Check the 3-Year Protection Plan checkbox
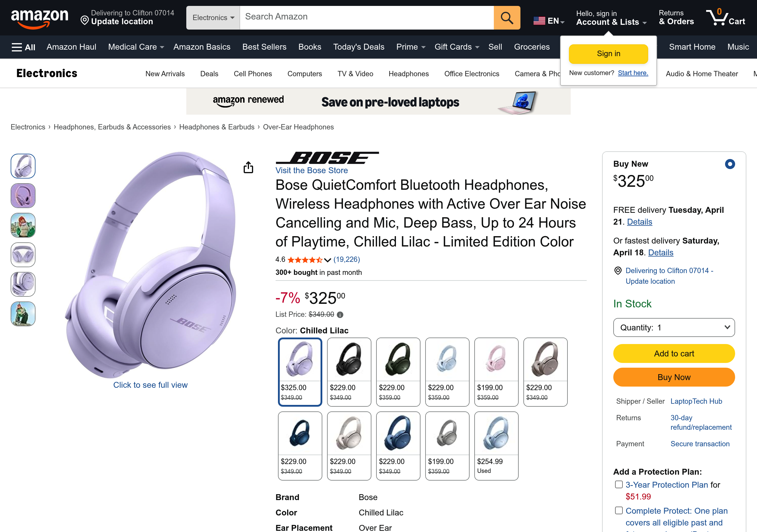Viewport: 757px width, 532px height. (x=619, y=484)
